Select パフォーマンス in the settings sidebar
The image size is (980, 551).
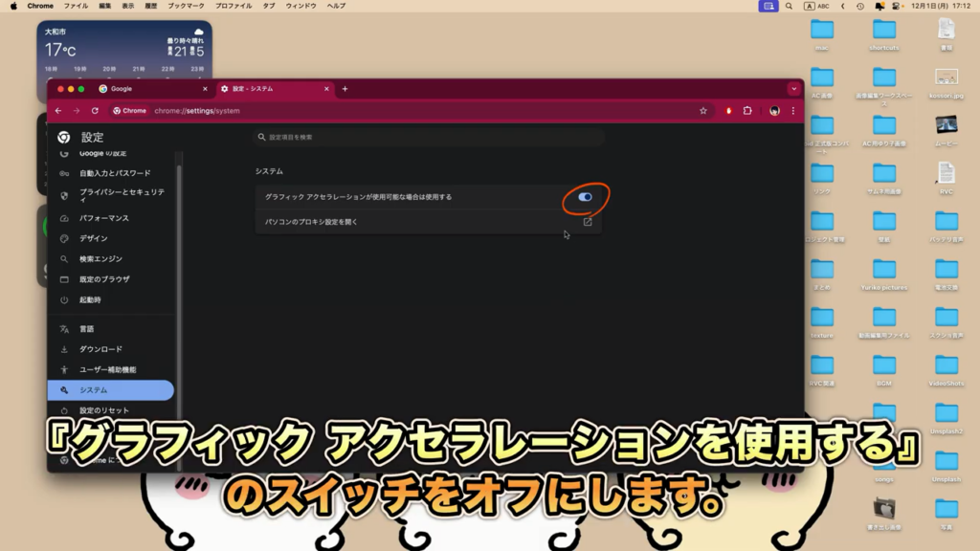pyautogui.click(x=103, y=218)
